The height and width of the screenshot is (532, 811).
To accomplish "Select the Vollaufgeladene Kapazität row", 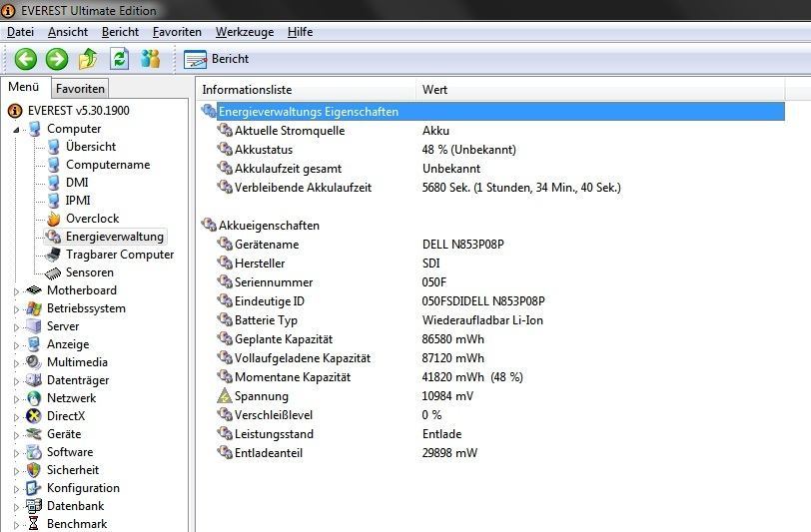I will pyautogui.click(x=493, y=358).
